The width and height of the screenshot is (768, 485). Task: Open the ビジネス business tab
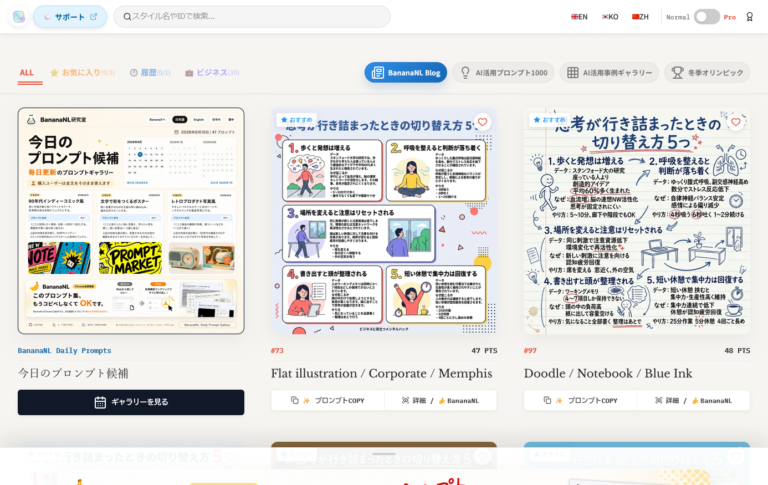[212, 73]
